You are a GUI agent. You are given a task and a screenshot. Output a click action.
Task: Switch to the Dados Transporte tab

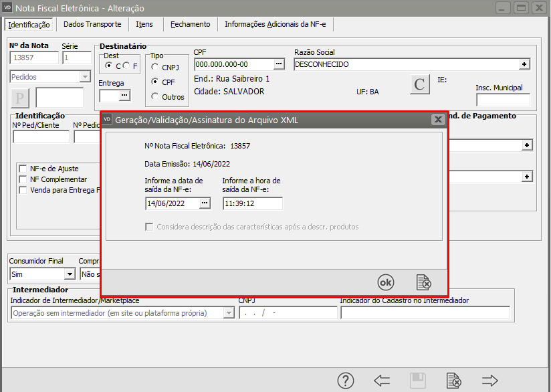[x=92, y=24]
